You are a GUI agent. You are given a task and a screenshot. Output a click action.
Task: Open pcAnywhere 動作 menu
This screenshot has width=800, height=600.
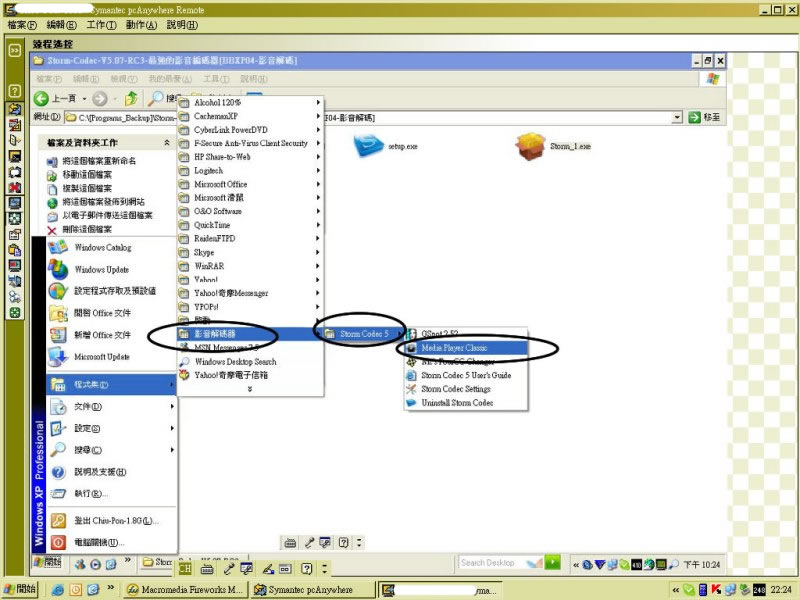[x=141, y=25]
